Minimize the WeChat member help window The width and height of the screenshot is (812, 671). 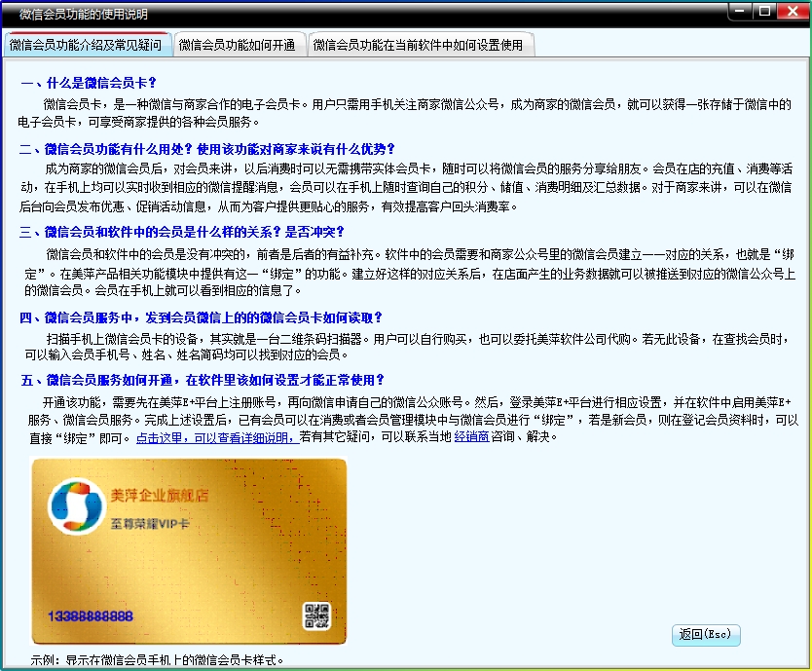740,11
